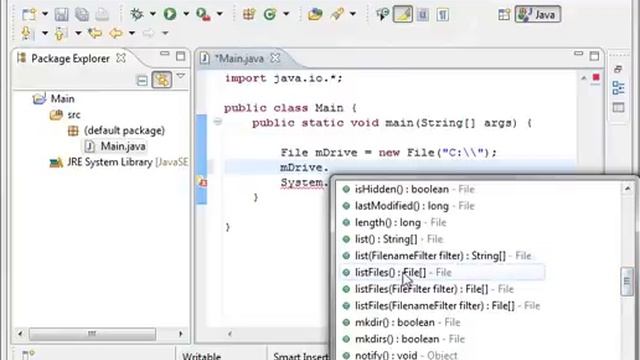Select the Main project in the tree
The image size is (640, 360).
click(62, 99)
